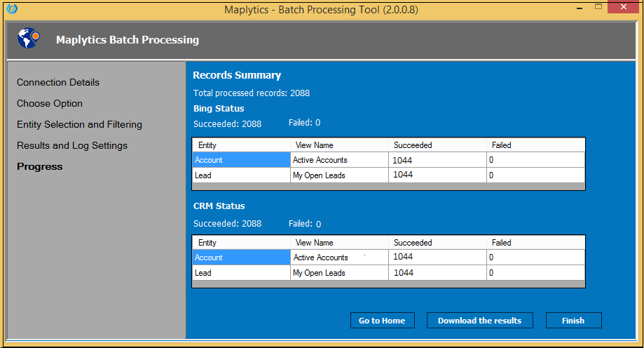Click Succeeded column header in Bing table
This screenshot has height=348, width=644.
437,145
